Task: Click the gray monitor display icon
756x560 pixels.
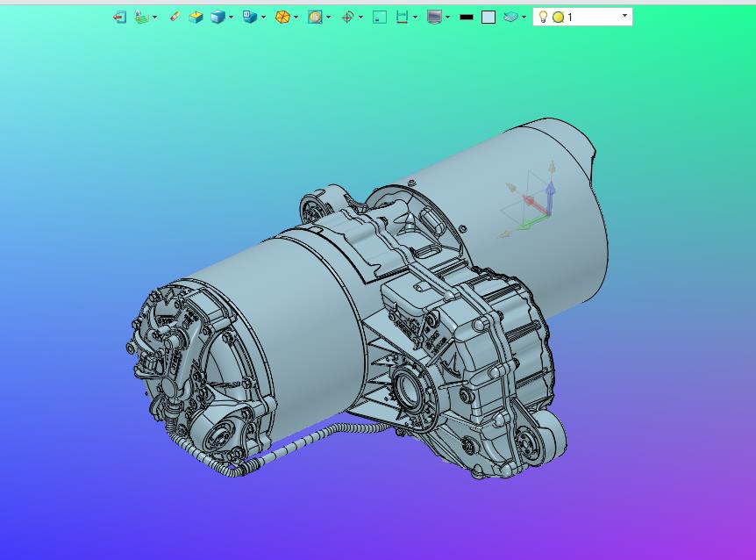Action: tap(434, 18)
